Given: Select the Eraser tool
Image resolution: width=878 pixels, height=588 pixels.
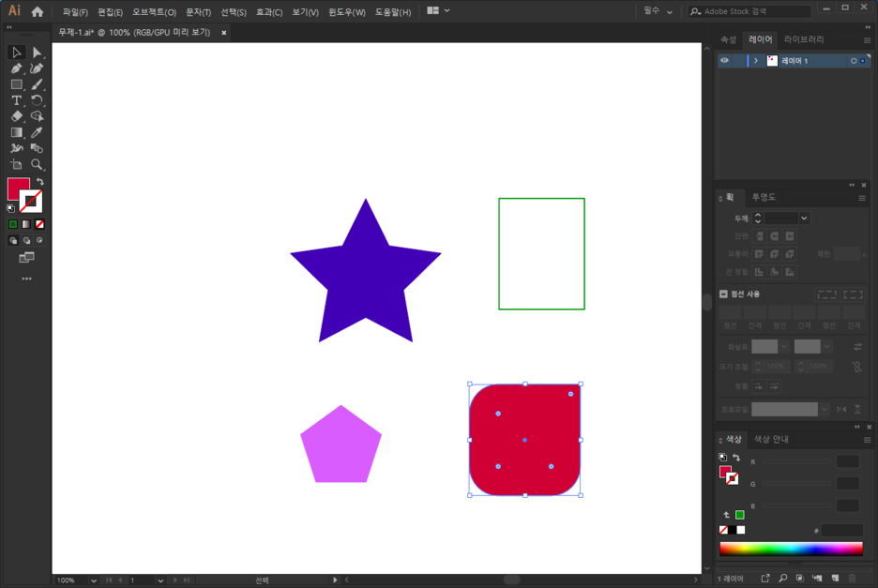Looking at the screenshot, I should (16, 116).
